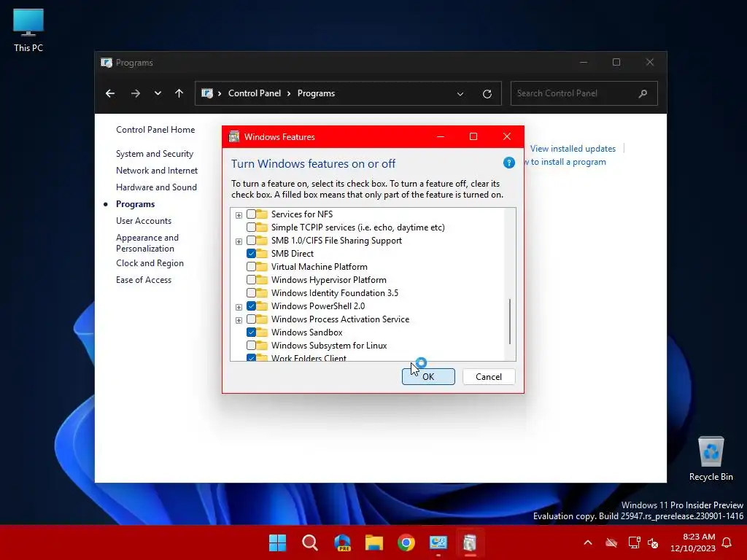Click the search magnifier in Control Panel

(x=643, y=93)
